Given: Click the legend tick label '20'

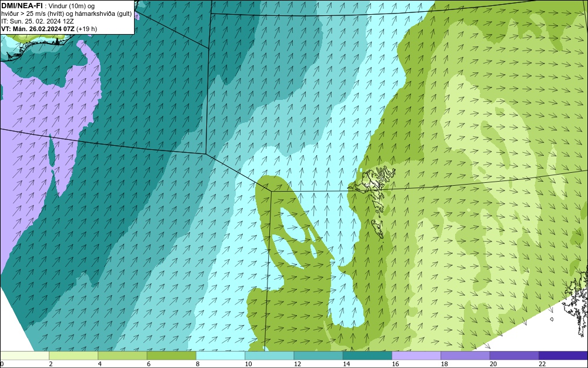Looking at the screenshot, I should point(493,364).
